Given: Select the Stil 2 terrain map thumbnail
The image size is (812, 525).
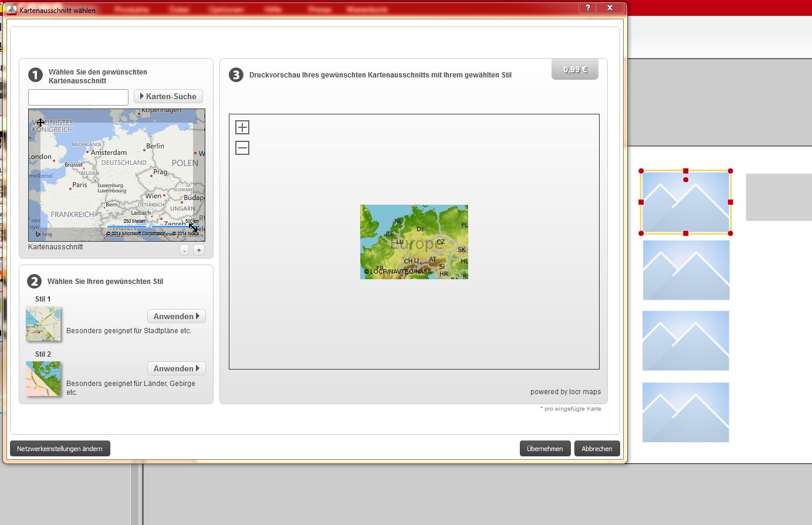Looking at the screenshot, I should pyautogui.click(x=43, y=378).
